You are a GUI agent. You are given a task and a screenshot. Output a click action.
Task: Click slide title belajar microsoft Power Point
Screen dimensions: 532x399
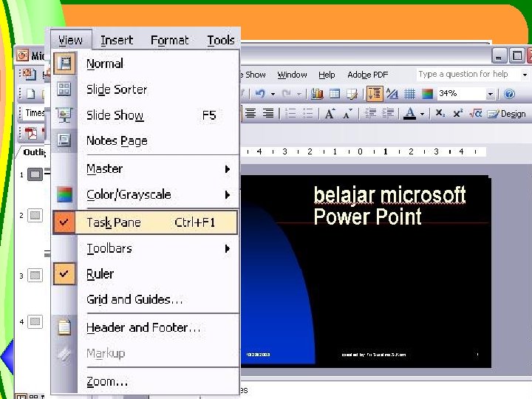coord(389,205)
